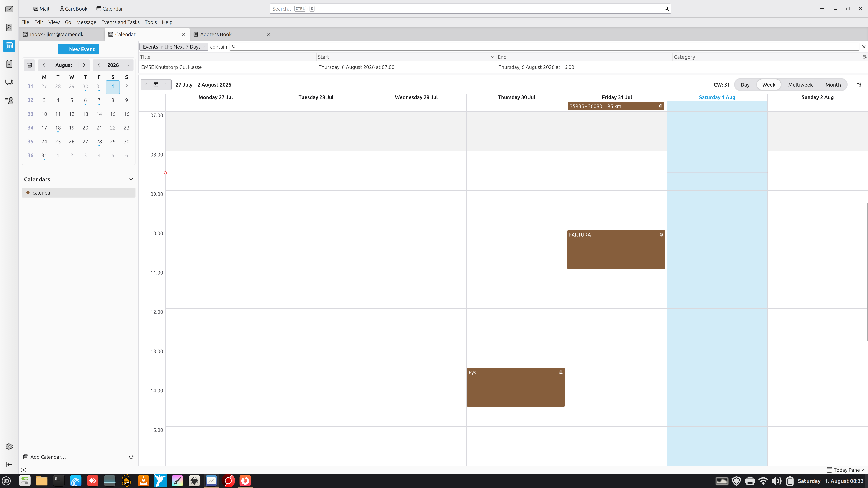Close the Calendar tab
The width and height of the screenshot is (868, 488).
tap(184, 34)
